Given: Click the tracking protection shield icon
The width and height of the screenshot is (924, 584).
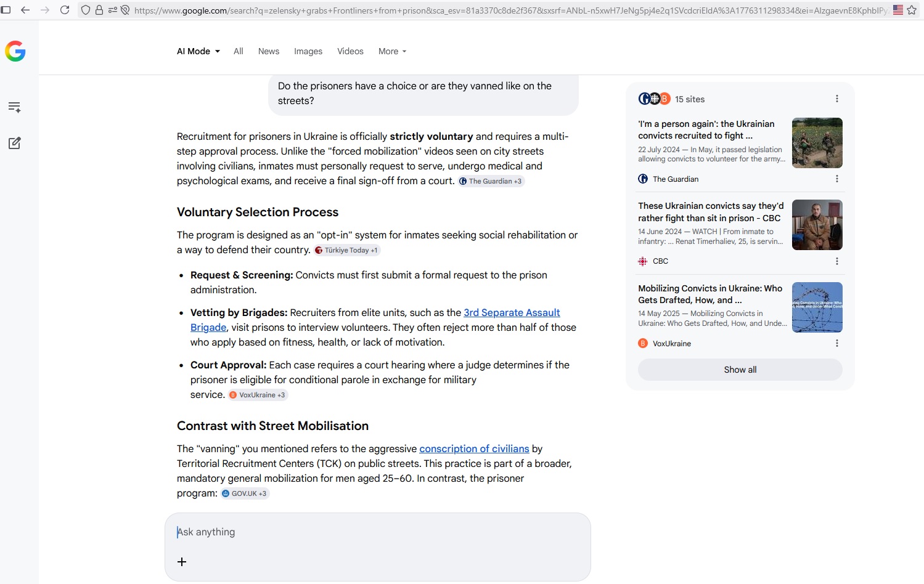Looking at the screenshot, I should pos(86,10).
